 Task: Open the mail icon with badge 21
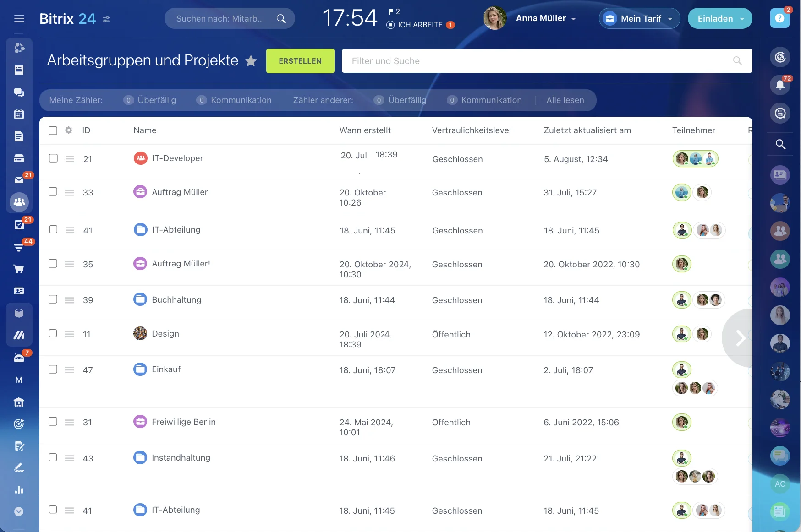pos(19,180)
